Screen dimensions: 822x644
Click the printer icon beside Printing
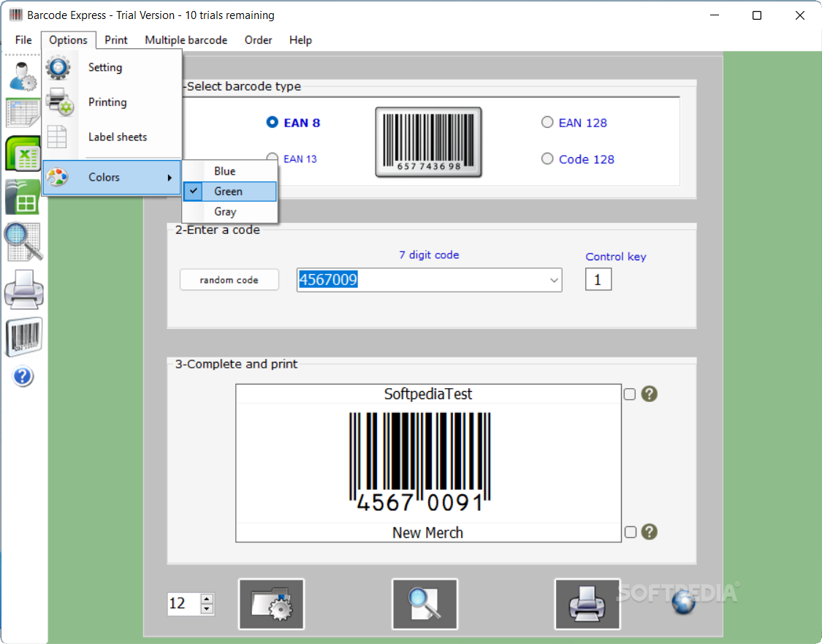click(59, 102)
